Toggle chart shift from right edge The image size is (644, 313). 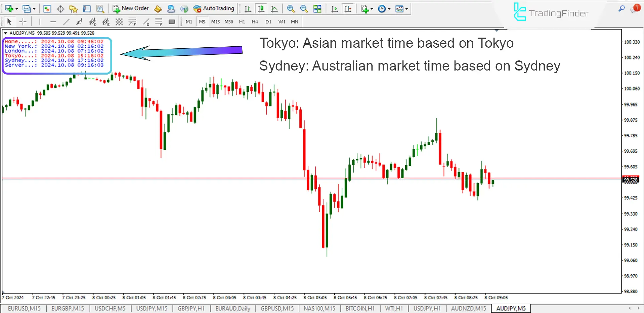pyautogui.click(x=348, y=9)
